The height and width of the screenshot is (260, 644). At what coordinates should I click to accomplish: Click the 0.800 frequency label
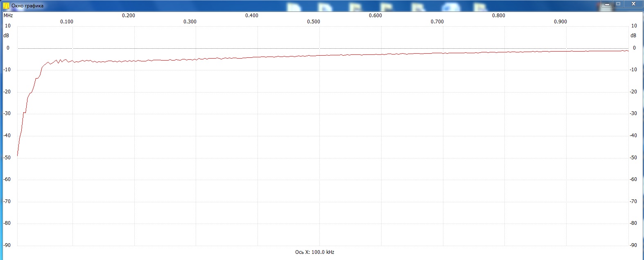(x=499, y=16)
